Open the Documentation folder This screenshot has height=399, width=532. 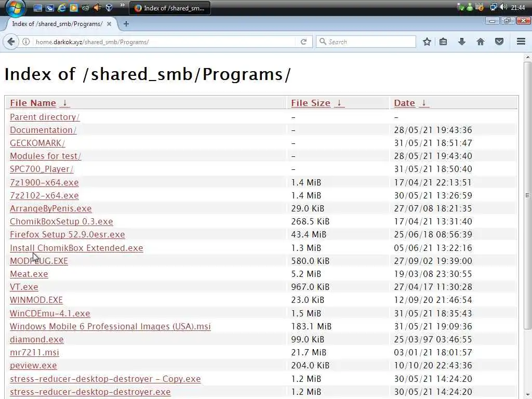43,130
